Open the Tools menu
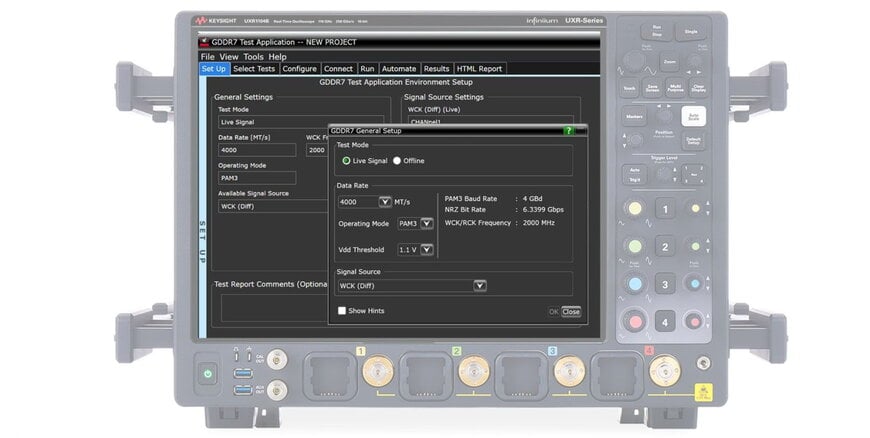 (x=253, y=57)
